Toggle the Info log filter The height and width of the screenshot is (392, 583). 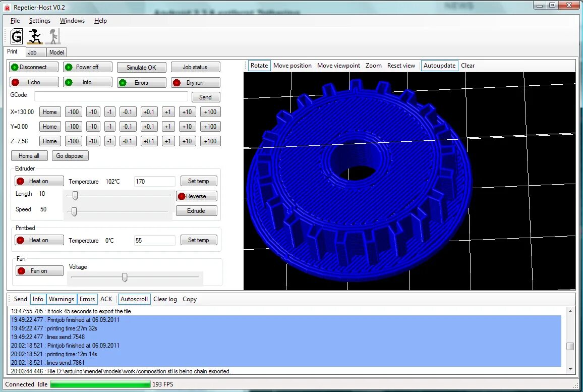tap(38, 299)
